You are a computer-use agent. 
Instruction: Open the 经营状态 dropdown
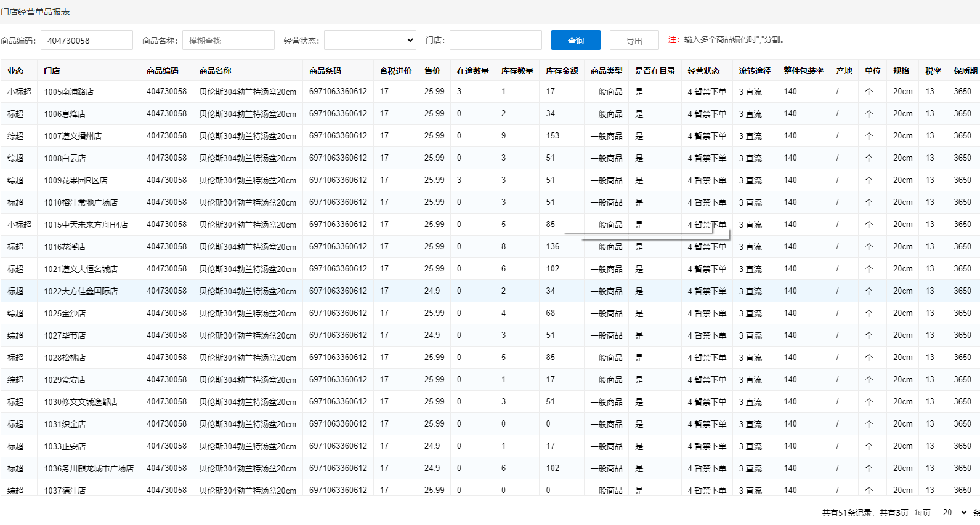tap(370, 40)
